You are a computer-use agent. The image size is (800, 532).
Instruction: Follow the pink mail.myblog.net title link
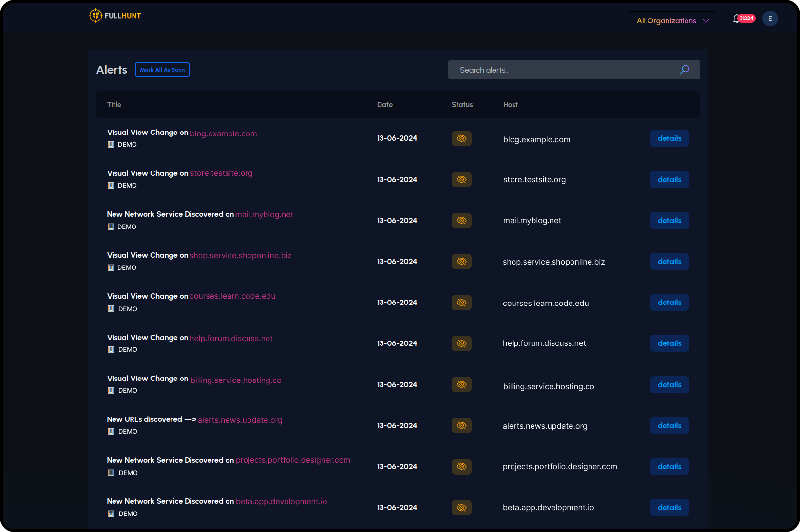(264, 215)
